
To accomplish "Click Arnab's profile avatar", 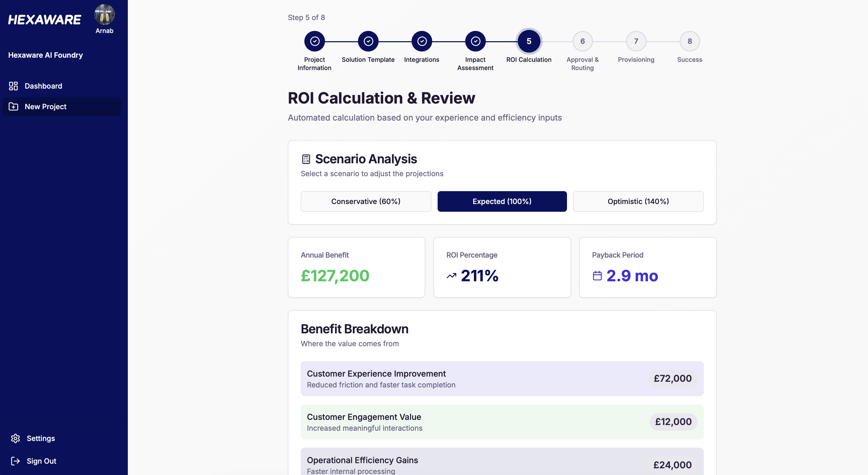I will [x=104, y=15].
